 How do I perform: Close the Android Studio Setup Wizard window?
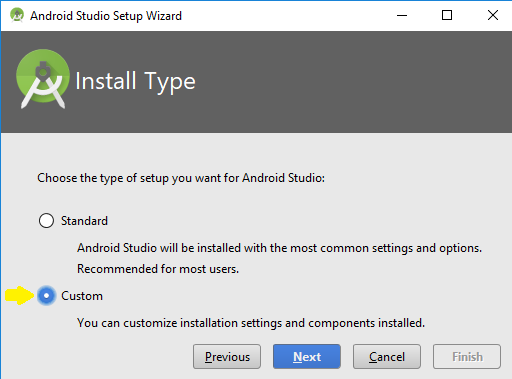point(493,15)
